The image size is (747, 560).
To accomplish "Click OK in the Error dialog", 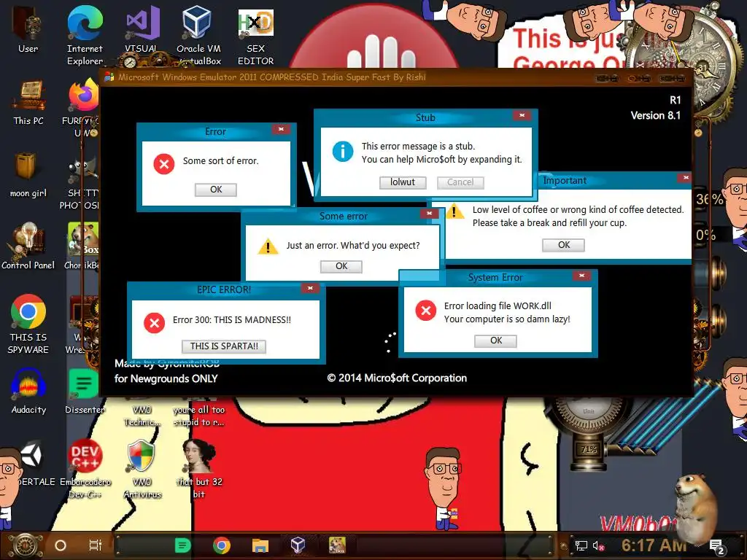I will click(x=216, y=190).
